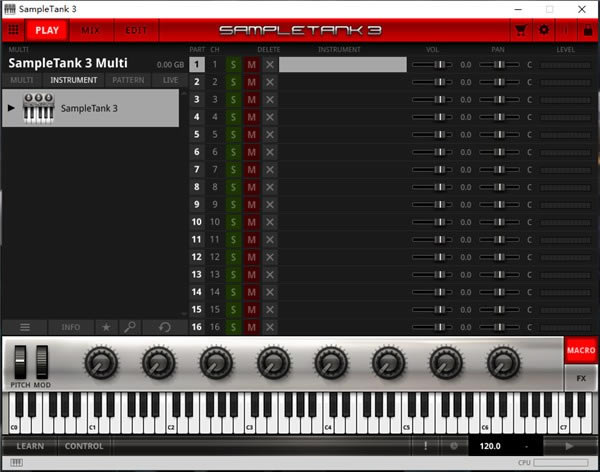Image resolution: width=600 pixels, height=472 pixels.
Task: Open the MIDI channel selector for part 2
Action: (215, 82)
